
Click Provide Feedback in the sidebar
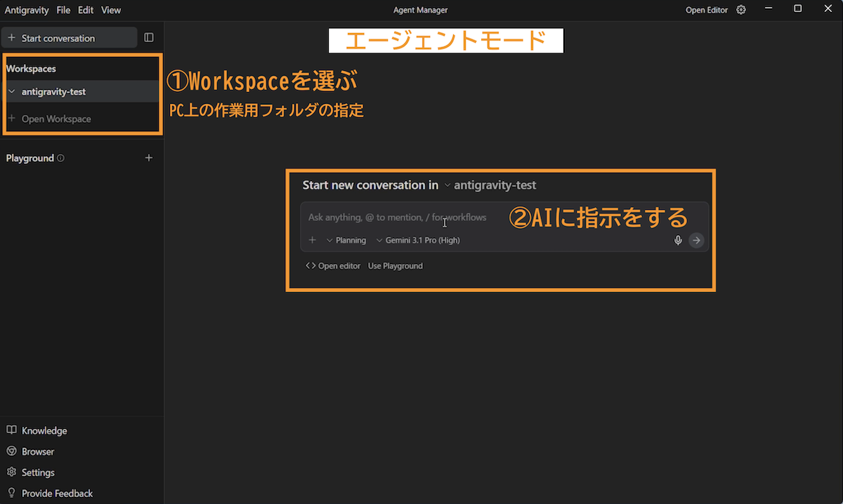click(x=56, y=493)
